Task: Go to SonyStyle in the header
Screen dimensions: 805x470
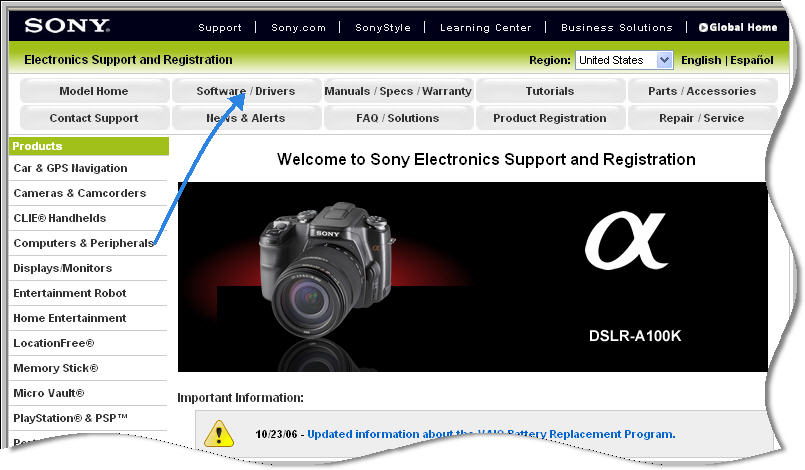Action: coord(383,28)
